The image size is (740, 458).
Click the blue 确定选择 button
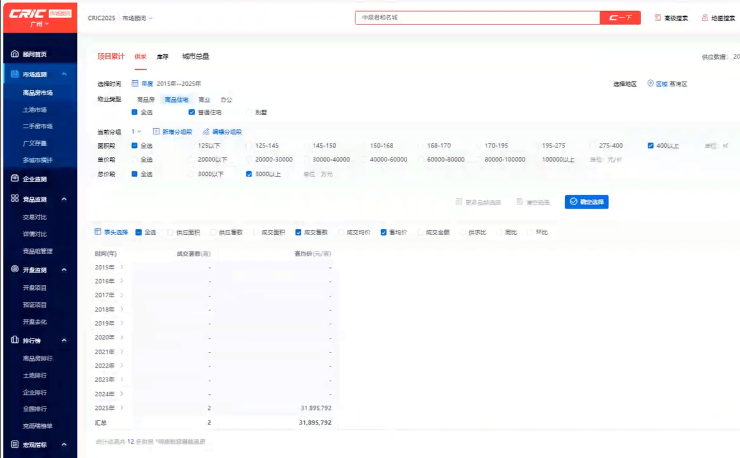click(586, 201)
